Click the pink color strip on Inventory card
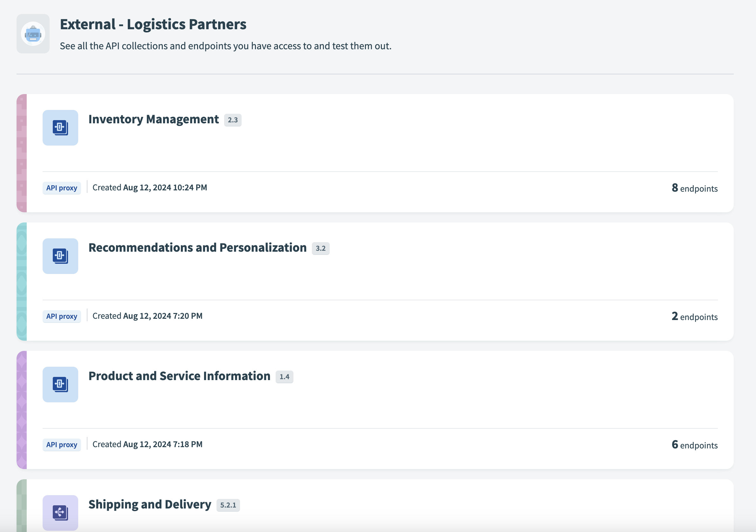This screenshot has width=756, height=532. (x=22, y=153)
